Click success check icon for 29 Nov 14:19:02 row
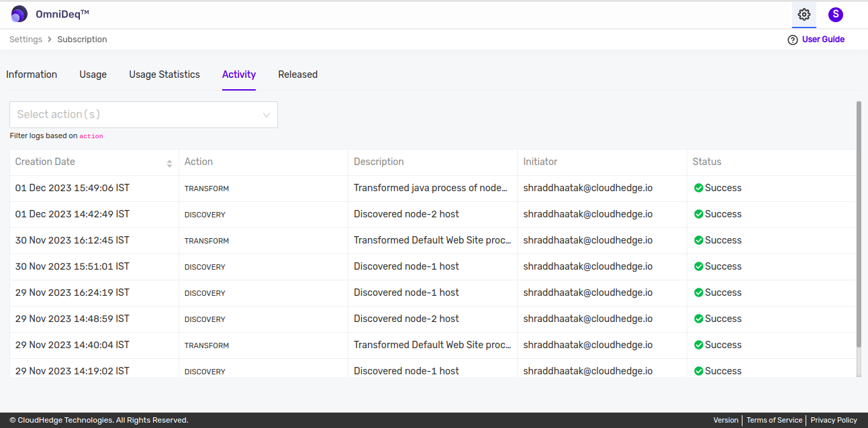Viewport: 868px width, 428px height. pos(698,371)
